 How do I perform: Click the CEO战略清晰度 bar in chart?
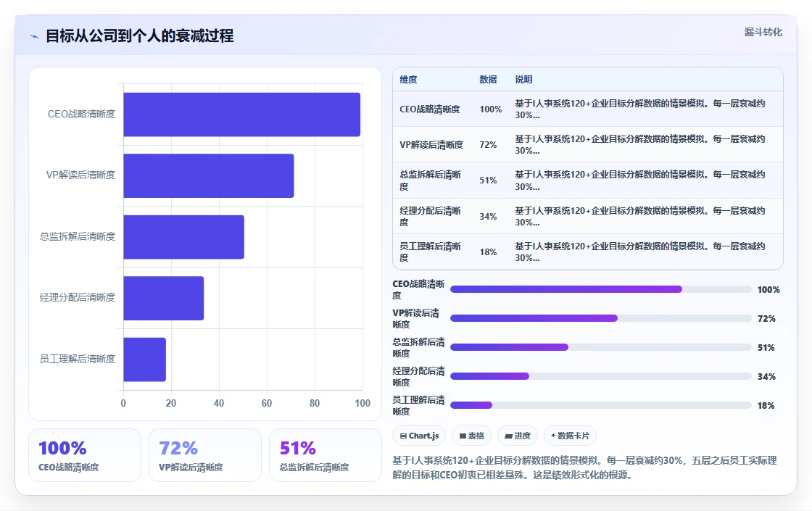242,115
